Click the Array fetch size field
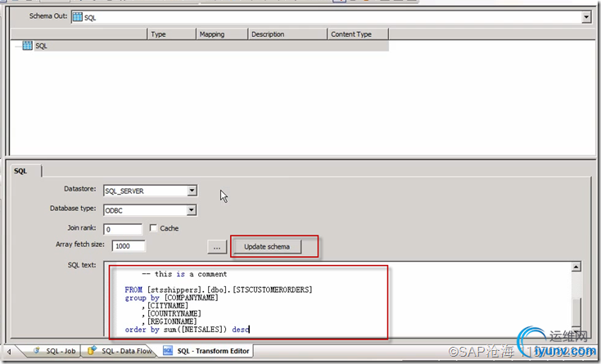The height and width of the screenshot is (364, 601). pos(129,245)
